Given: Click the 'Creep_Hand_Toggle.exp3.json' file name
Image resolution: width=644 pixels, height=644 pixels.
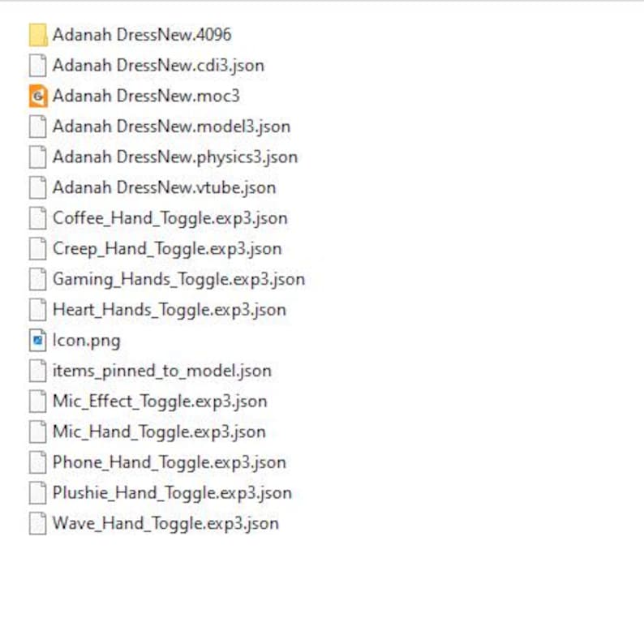Looking at the screenshot, I should pyautogui.click(x=168, y=249).
